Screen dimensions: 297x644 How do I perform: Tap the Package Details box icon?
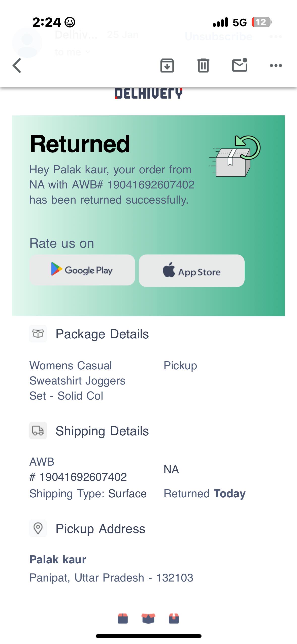pos(38,334)
